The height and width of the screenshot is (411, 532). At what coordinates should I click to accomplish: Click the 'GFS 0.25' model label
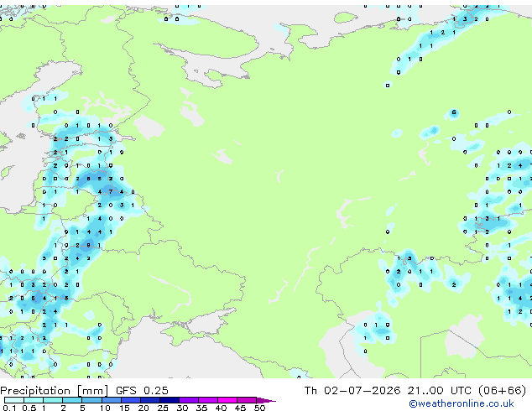pos(142,391)
